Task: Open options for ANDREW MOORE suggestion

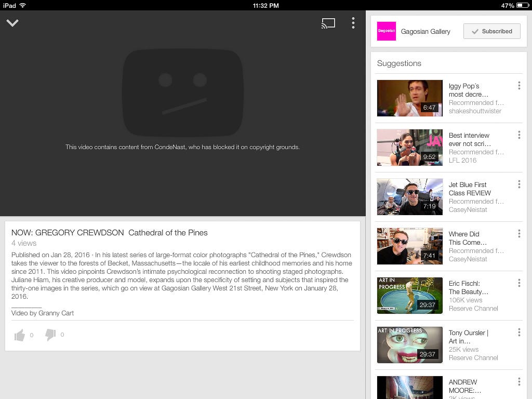Action: click(x=519, y=382)
